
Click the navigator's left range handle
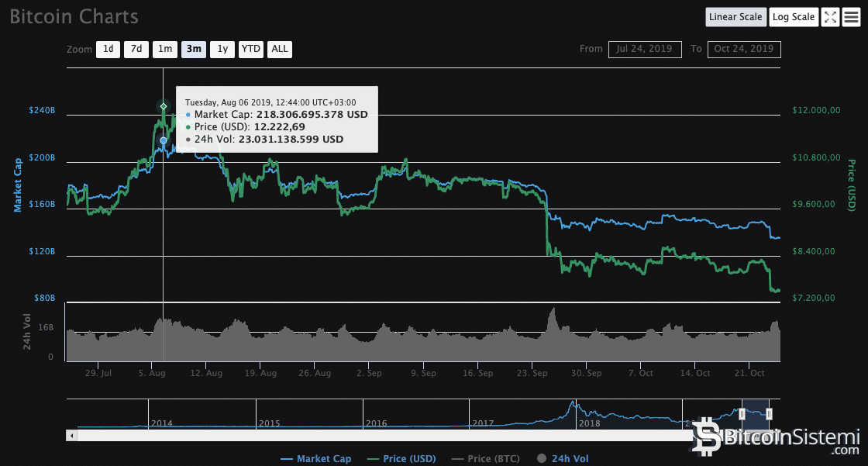[x=742, y=413]
